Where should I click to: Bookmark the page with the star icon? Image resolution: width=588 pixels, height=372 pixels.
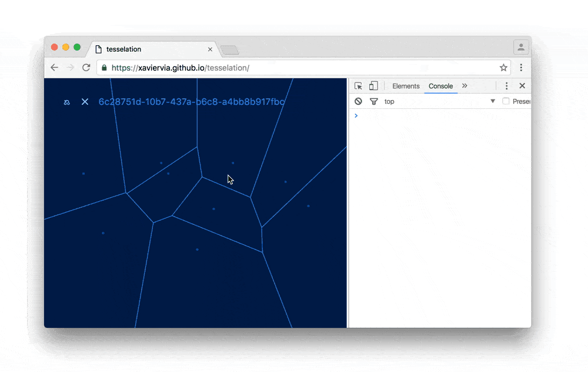point(503,68)
